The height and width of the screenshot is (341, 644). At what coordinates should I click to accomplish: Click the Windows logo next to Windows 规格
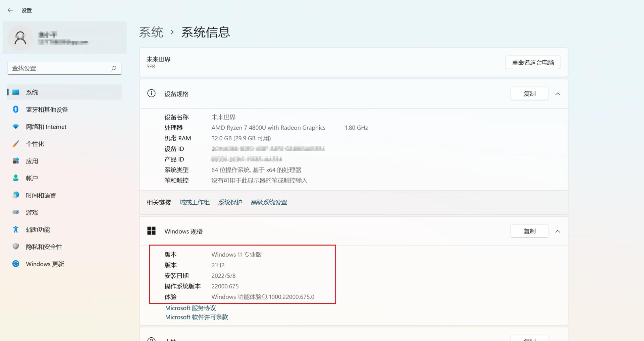point(152,231)
